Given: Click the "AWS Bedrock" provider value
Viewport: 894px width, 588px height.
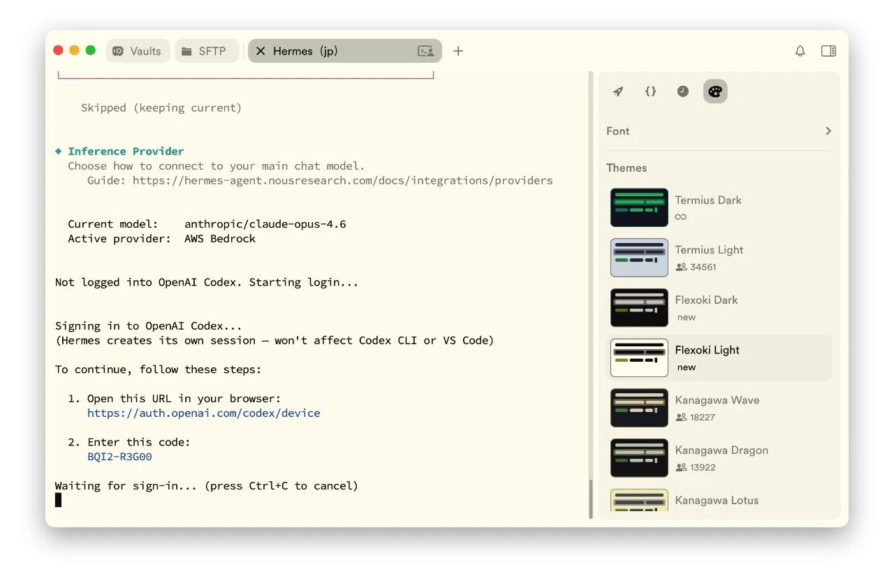Looking at the screenshot, I should (220, 239).
